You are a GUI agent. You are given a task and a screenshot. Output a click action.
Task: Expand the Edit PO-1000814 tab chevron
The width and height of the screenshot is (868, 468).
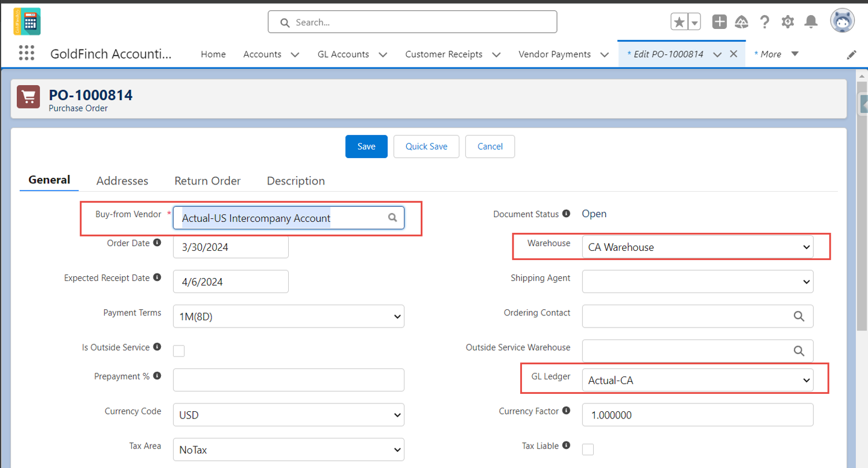pos(717,54)
